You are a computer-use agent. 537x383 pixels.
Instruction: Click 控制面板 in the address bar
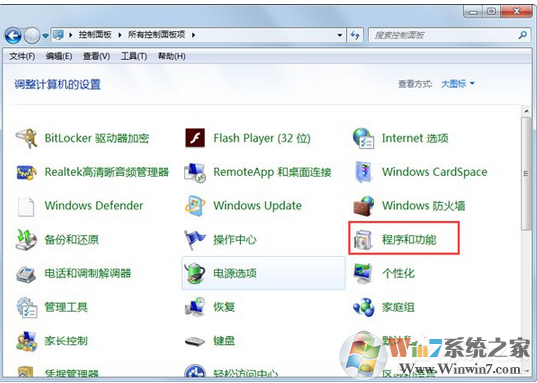coord(95,35)
